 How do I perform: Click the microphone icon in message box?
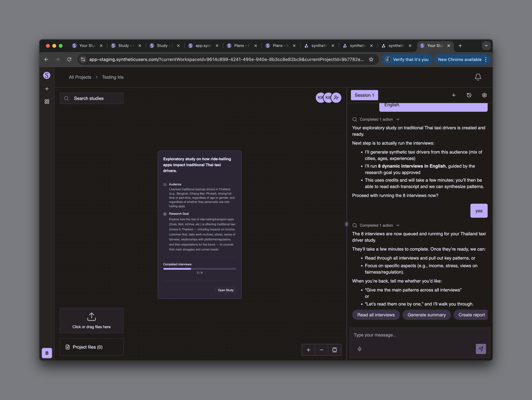(359, 349)
